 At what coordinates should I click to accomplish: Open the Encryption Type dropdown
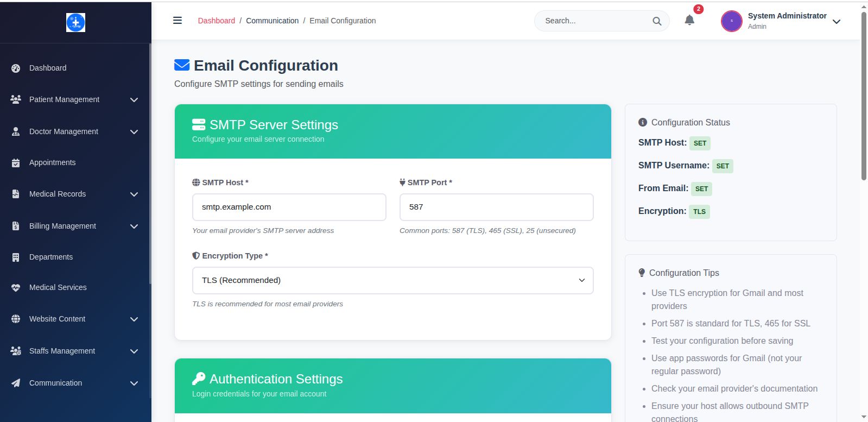pos(392,280)
